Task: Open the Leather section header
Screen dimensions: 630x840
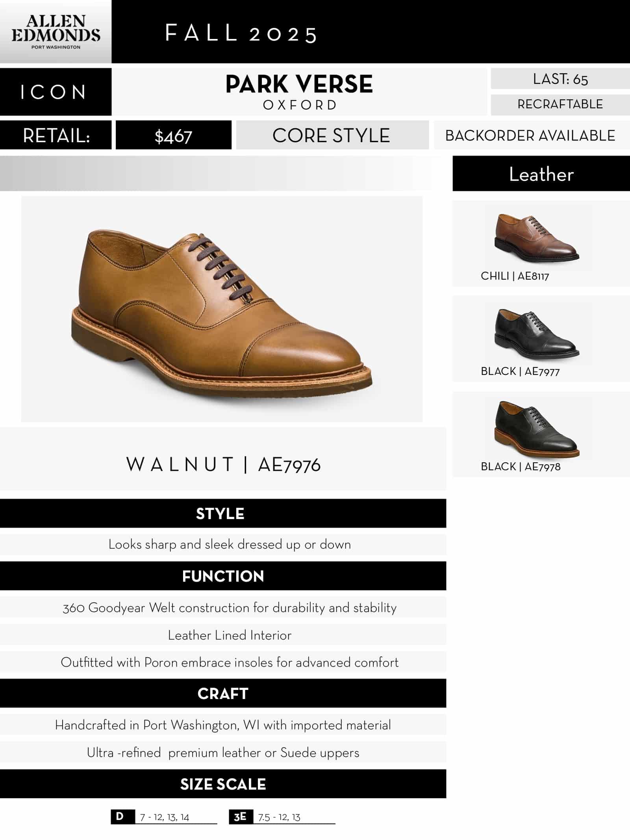Action: pyautogui.click(x=541, y=174)
